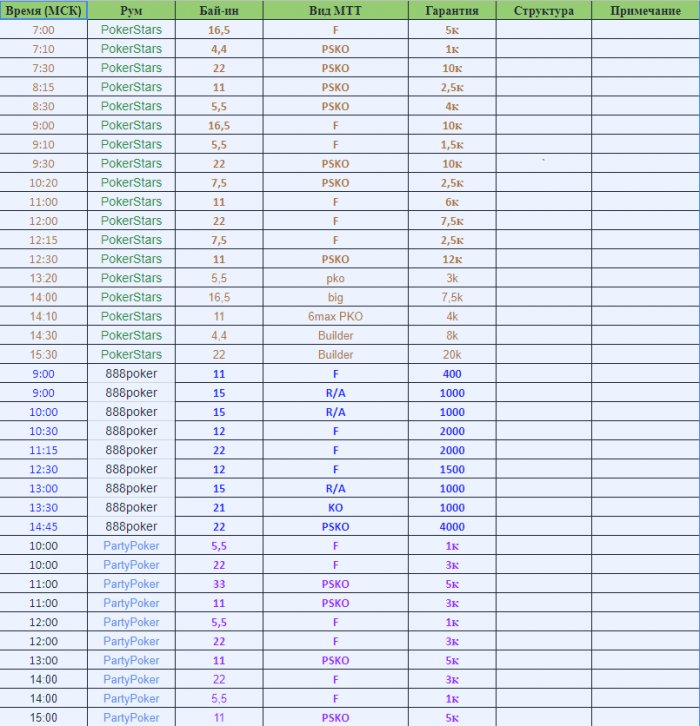
Task: Select the "Структура" column header
Action: [x=544, y=10]
